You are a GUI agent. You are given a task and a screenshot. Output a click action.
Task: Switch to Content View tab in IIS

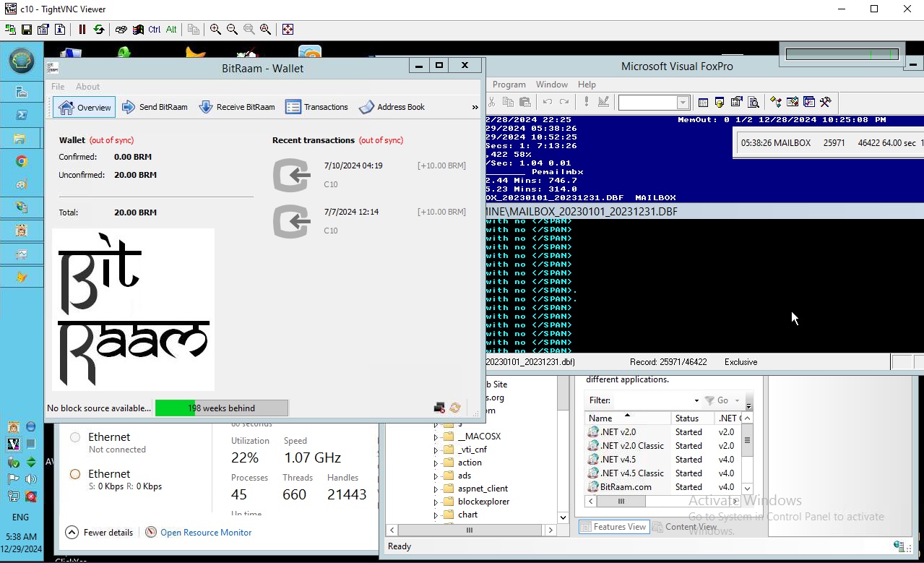pos(685,527)
